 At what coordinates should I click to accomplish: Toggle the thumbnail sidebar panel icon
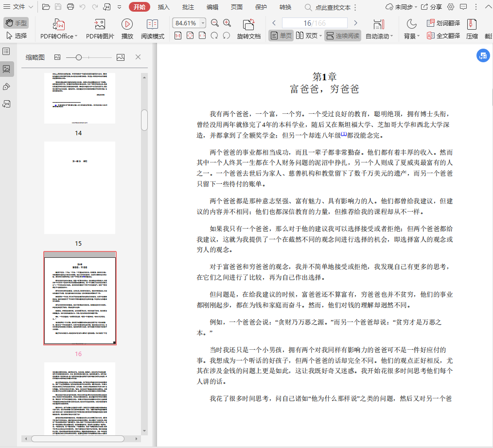coord(7,69)
